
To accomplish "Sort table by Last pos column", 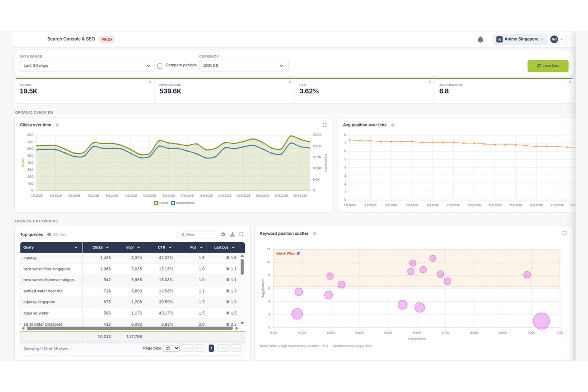I will point(224,247).
